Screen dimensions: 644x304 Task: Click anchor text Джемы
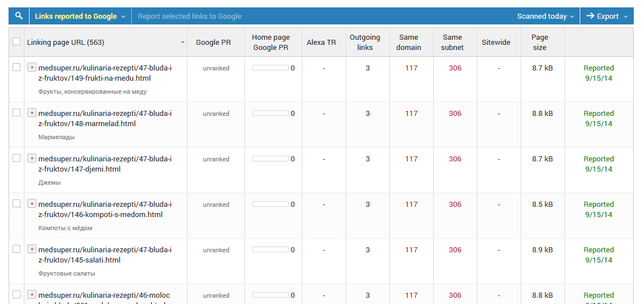click(x=49, y=182)
